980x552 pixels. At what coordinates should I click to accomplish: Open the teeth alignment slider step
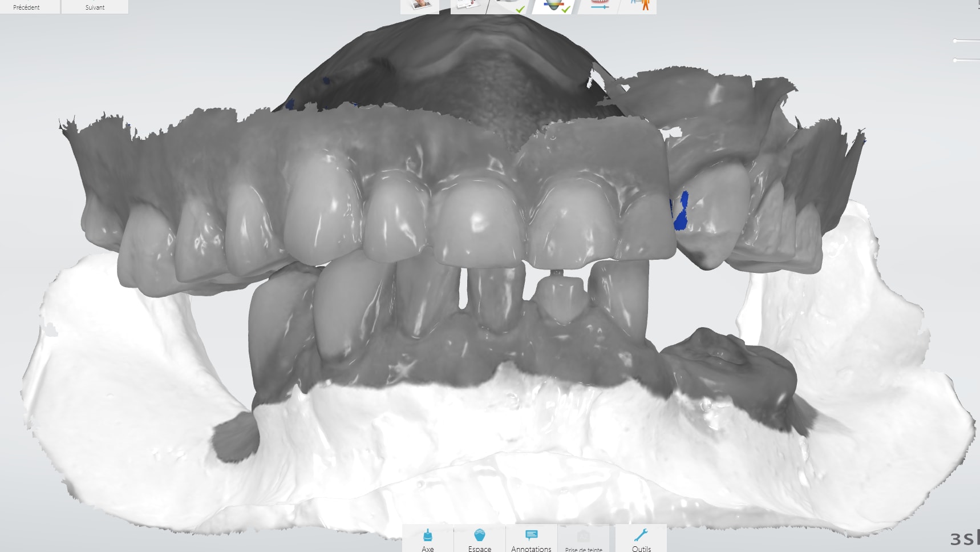click(599, 6)
